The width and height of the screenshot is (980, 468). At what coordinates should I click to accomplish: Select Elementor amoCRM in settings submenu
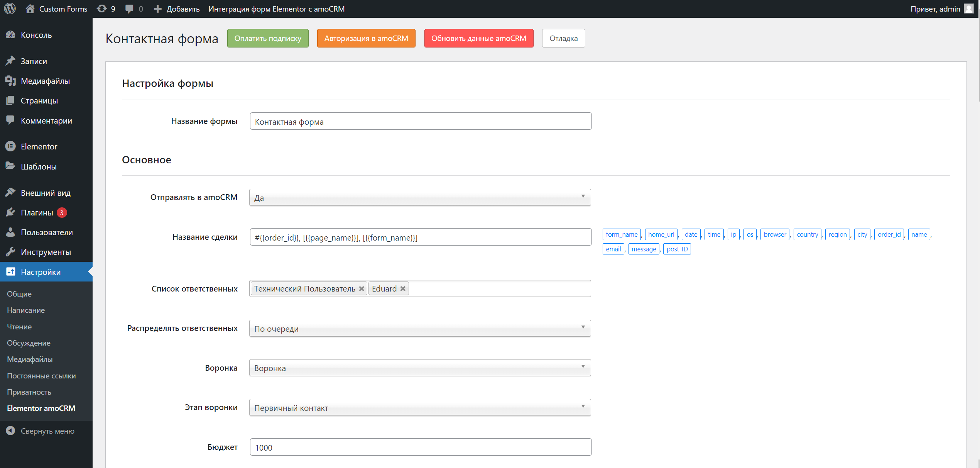tap(41, 408)
